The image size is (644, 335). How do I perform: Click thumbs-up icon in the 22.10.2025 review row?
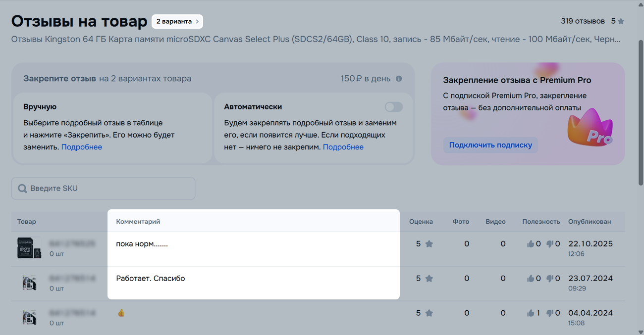531,244
